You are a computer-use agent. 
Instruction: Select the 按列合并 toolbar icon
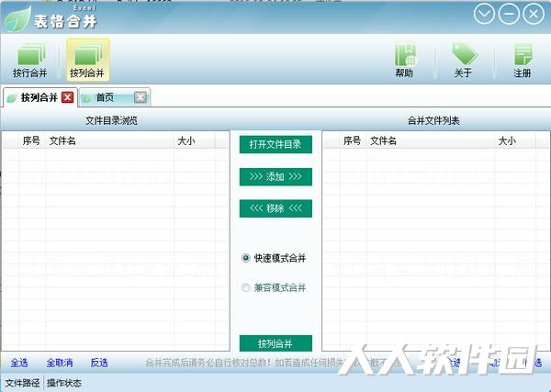pyautogui.click(x=87, y=60)
